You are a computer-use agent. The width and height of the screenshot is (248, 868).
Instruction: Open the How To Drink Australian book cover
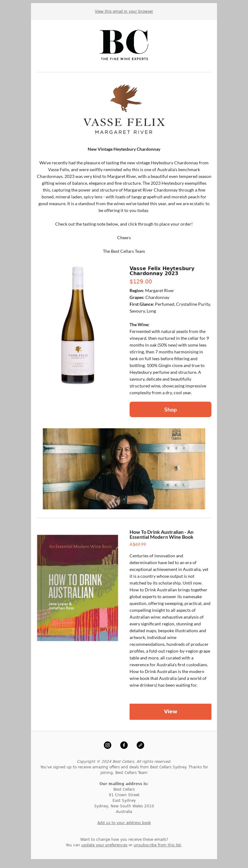pos(77,588)
